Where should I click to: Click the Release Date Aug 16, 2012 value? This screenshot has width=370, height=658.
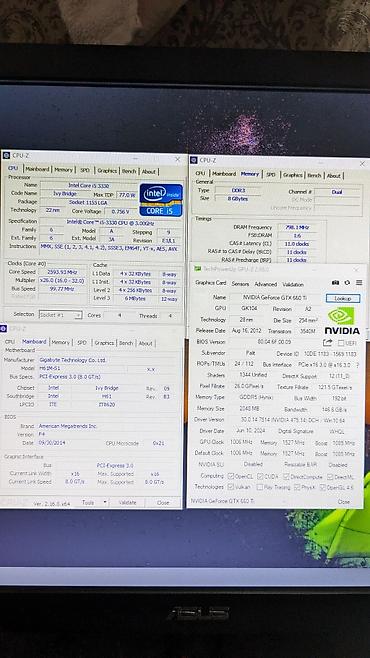click(x=246, y=331)
